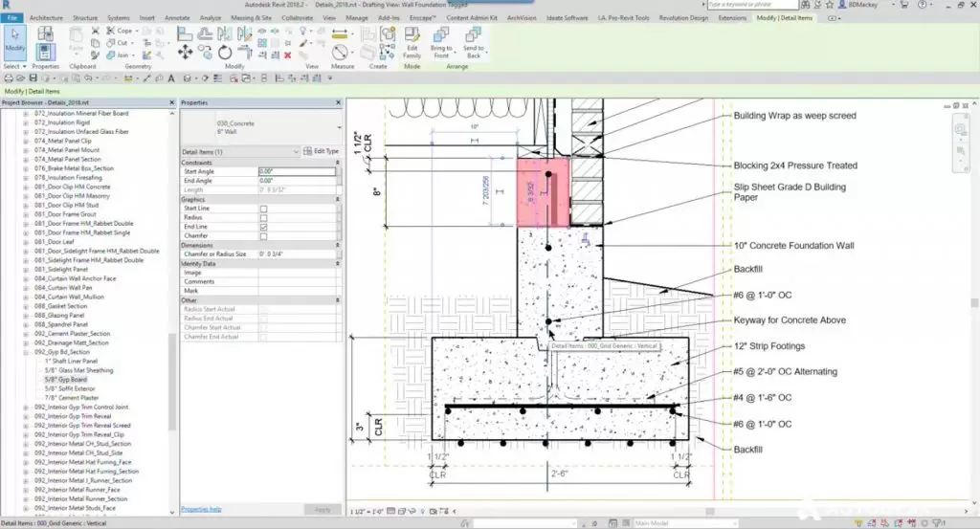Select the Modify arrow tool

click(x=15, y=39)
